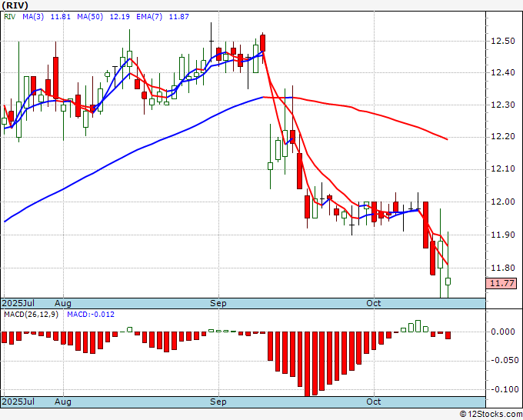Click the Aug label on price chart axis
523x420 pixels.
coord(63,303)
